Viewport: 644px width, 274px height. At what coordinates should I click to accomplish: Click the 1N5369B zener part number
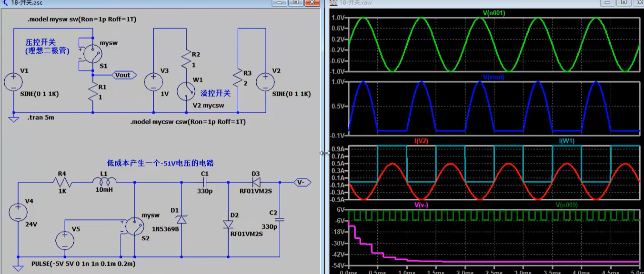(x=165, y=229)
